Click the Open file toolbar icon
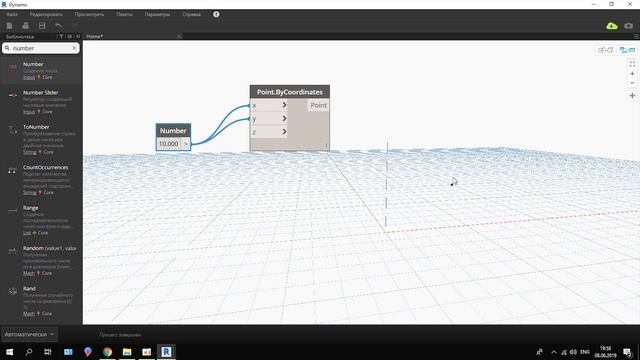 [25, 26]
